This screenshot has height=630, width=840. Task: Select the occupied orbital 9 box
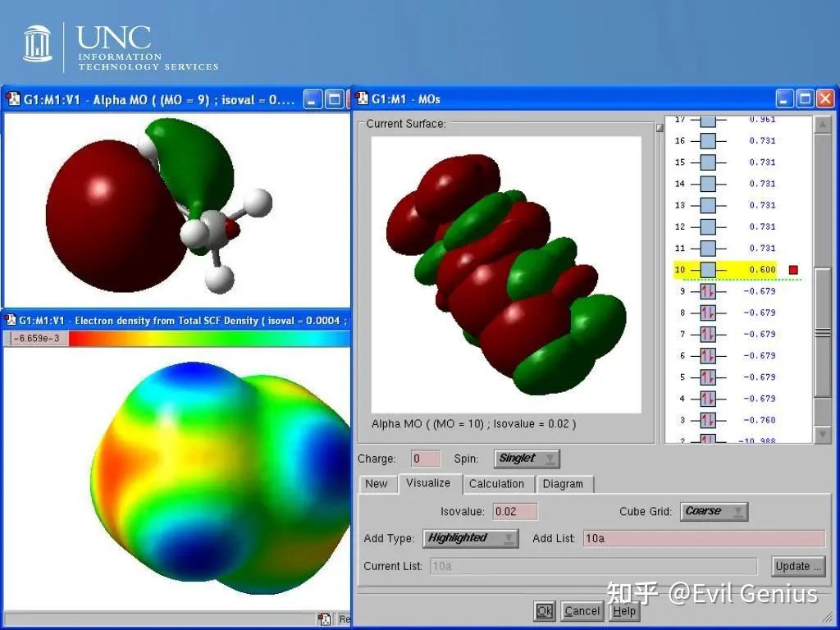[708, 291]
